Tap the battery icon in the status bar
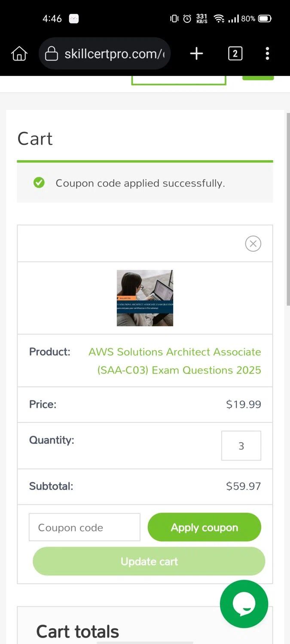 pyautogui.click(x=265, y=18)
